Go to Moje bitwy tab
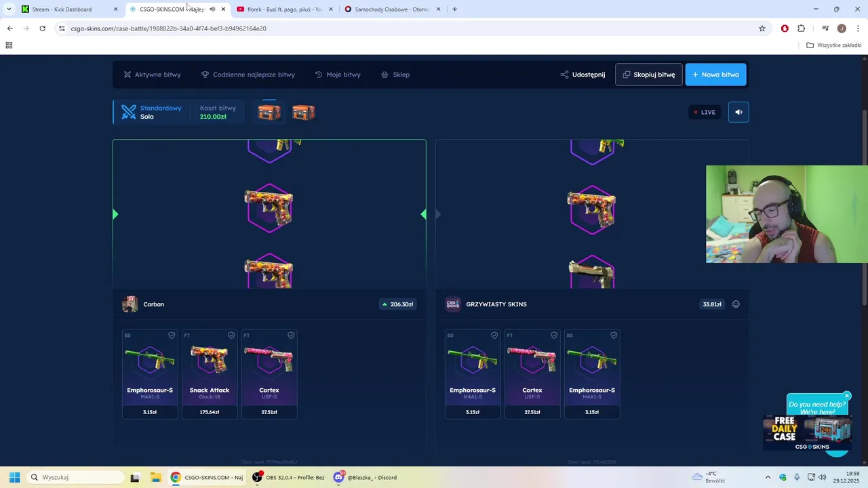The height and width of the screenshot is (488, 868). (x=338, y=75)
